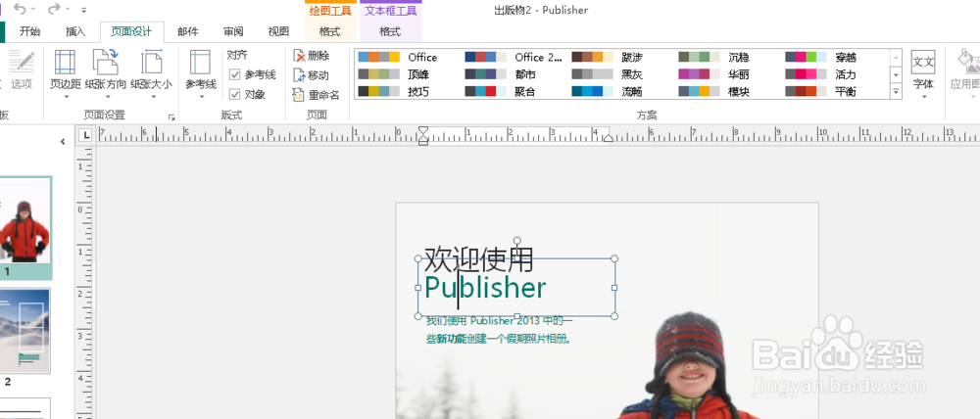Screen dimensions: 980x419
Task: Click the 欢迎使用 heading text
Action: point(479,258)
